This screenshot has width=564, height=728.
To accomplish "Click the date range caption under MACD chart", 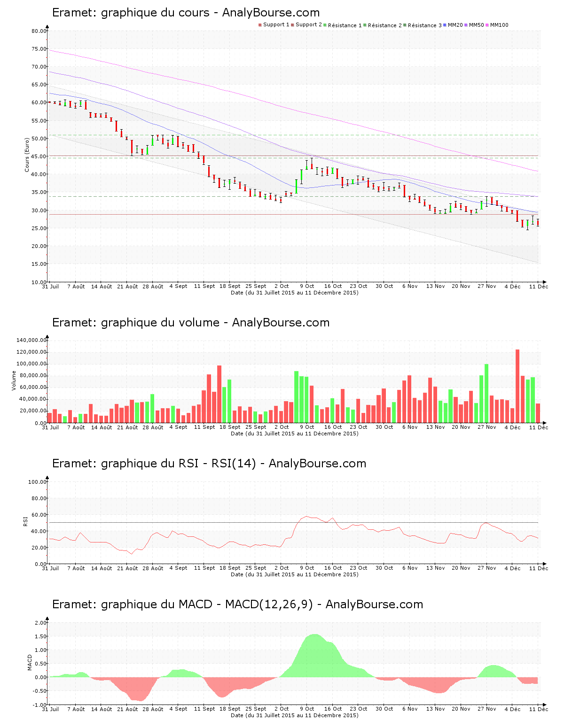I will (x=295, y=715).
